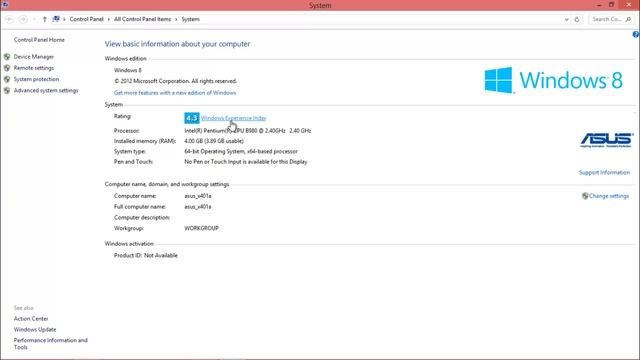640x360 pixels.
Task: Click the installed memory value 4.00 GB
Action: click(x=214, y=141)
